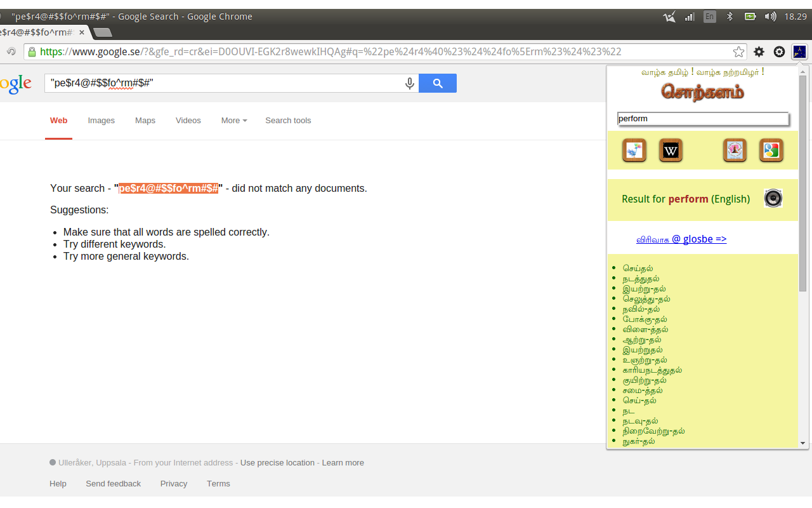812x508 pixels.
Task: Click the green padlock in address bar
Action: point(32,52)
